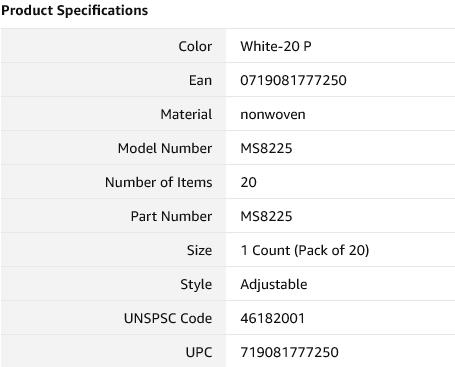Select the Model Number label
Image resolution: width=455 pixels, height=367 pixels.
coord(165,148)
